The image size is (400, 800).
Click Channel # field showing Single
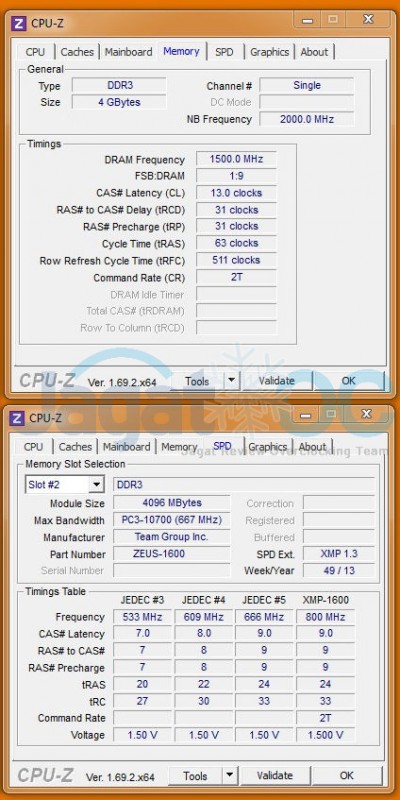pos(307,85)
